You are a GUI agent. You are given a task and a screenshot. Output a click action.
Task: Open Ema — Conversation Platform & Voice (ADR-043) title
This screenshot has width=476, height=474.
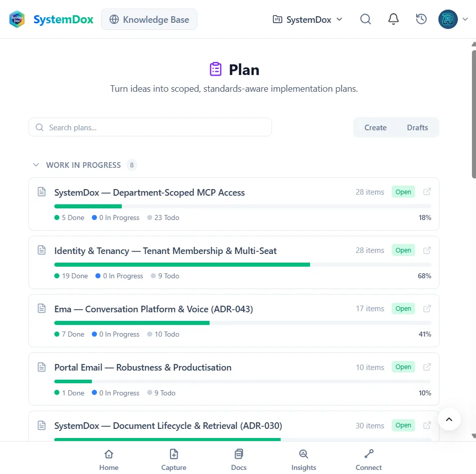pos(154,309)
